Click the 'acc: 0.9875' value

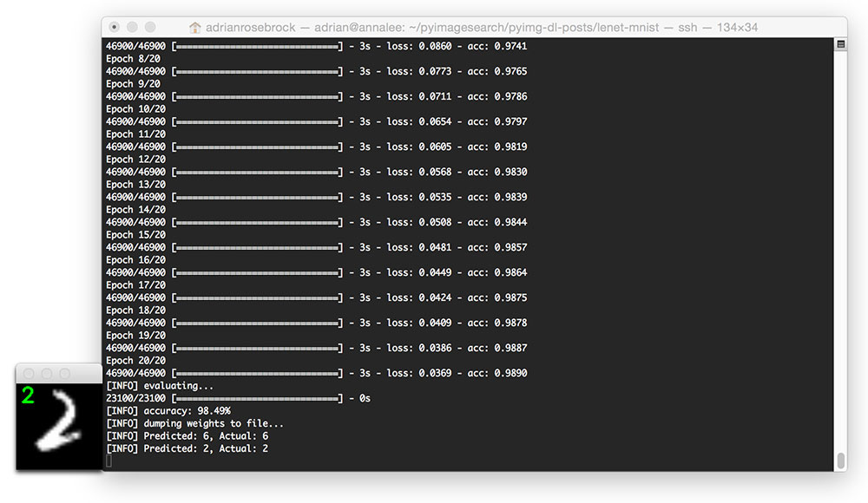pos(497,297)
